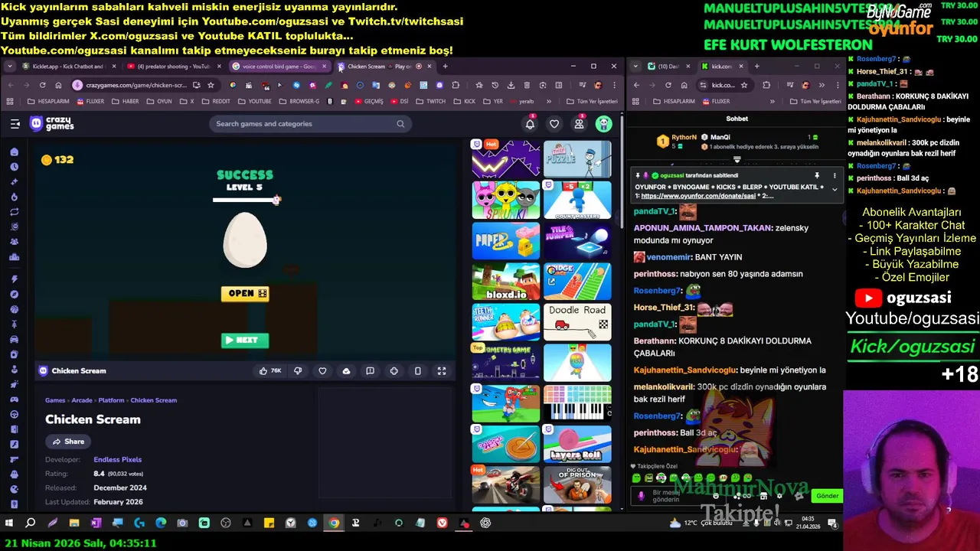Click the level progress bar under LEVEL 5
The height and width of the screenshot is (551, 980).
coord(245,201)
